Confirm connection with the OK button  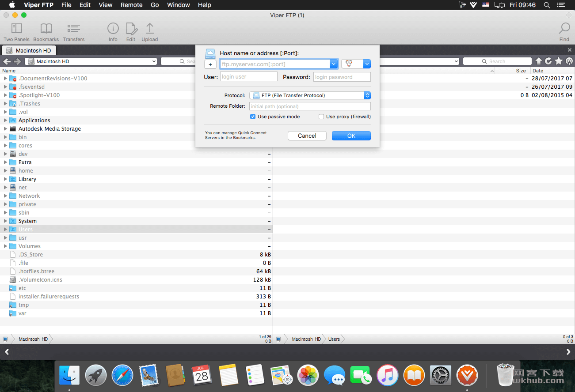pos(351,136)
